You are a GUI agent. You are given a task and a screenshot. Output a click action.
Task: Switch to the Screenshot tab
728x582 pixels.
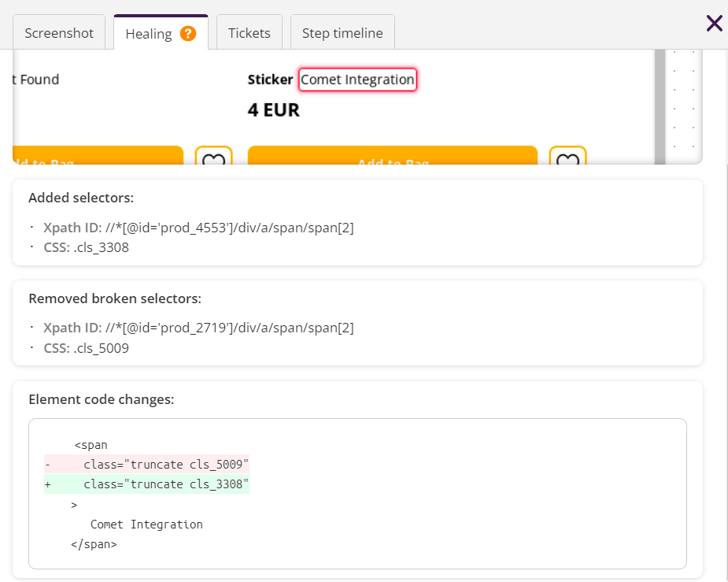tap(59, 32)
